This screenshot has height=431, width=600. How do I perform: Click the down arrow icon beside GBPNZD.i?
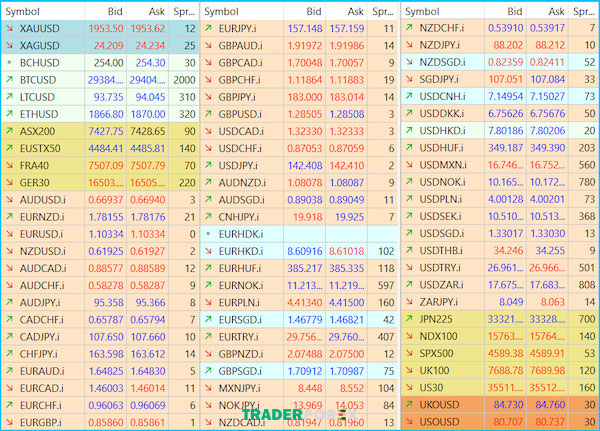coord(208,354)
